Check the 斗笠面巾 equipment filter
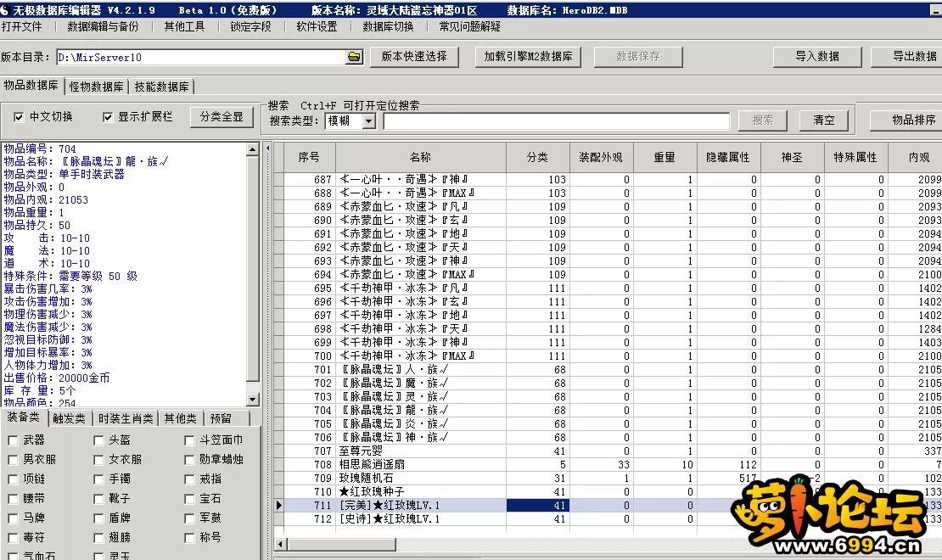This screenshot has height=560, width=942. (x=189, y=440)
